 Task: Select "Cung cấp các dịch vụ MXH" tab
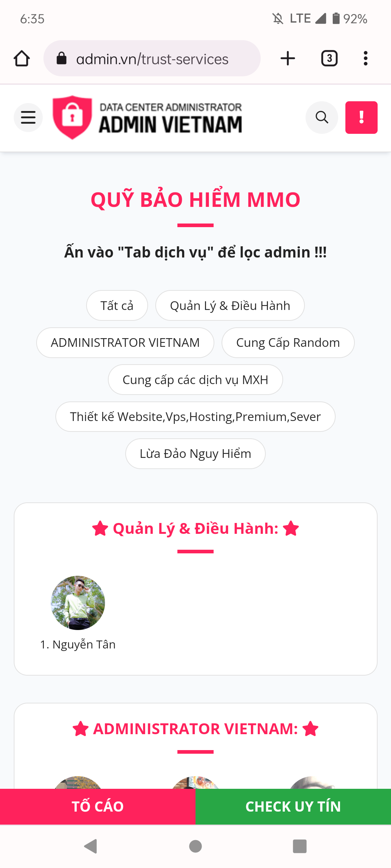click(195, 380)
